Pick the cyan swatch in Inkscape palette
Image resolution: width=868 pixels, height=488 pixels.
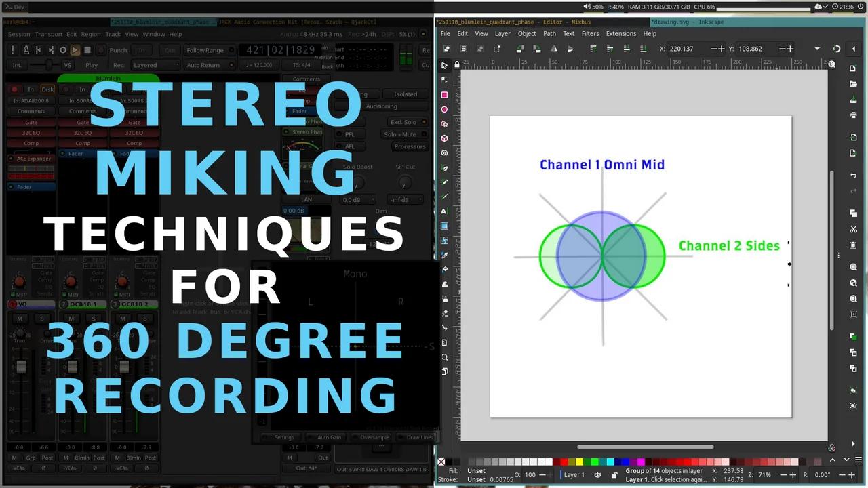(x=610, y=462)
